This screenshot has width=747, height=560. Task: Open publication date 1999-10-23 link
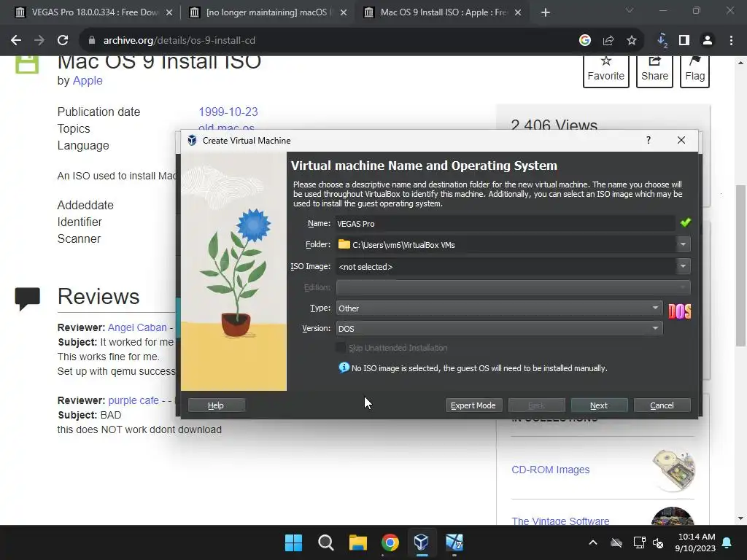tap(228, 112)
